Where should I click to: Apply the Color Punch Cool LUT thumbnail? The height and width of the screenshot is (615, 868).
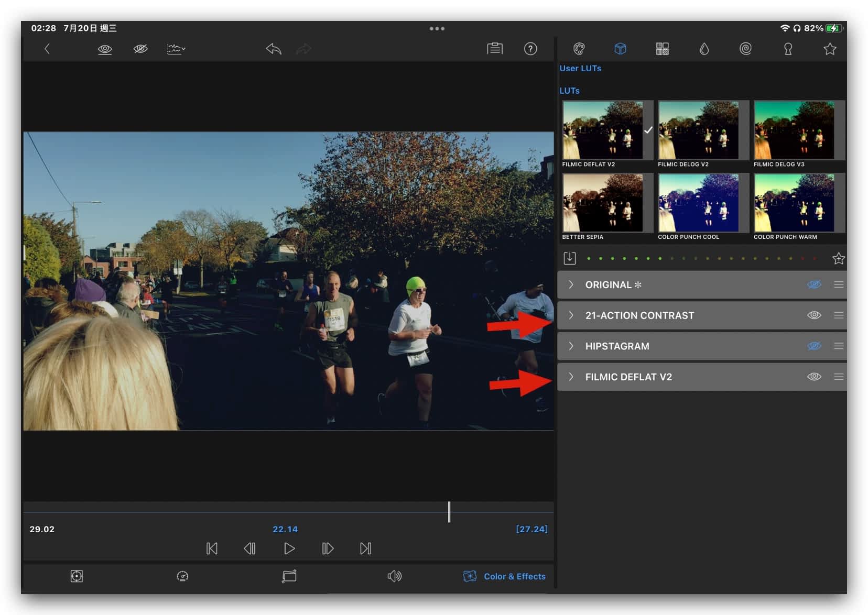click(698, 203)
